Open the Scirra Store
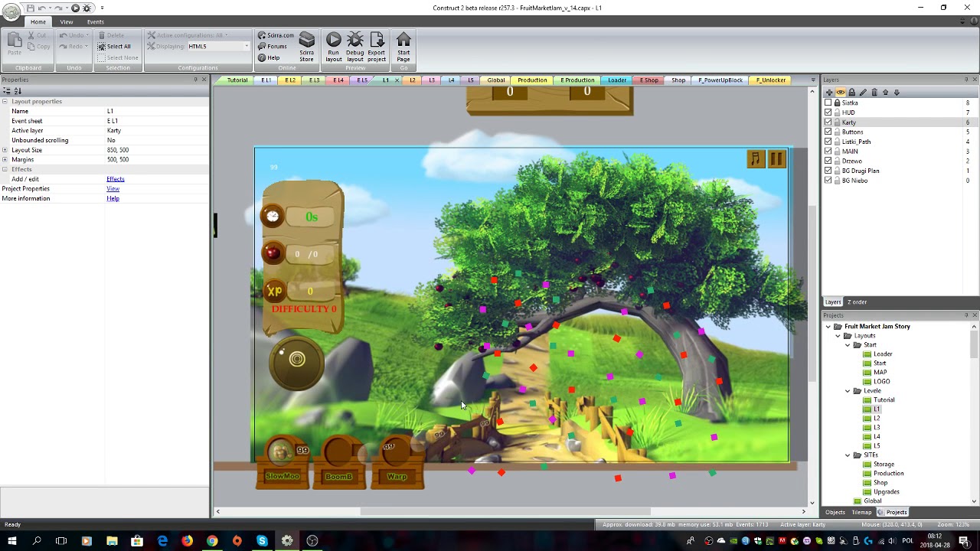Viewport: 980px width, 551px height. [307, 47]
